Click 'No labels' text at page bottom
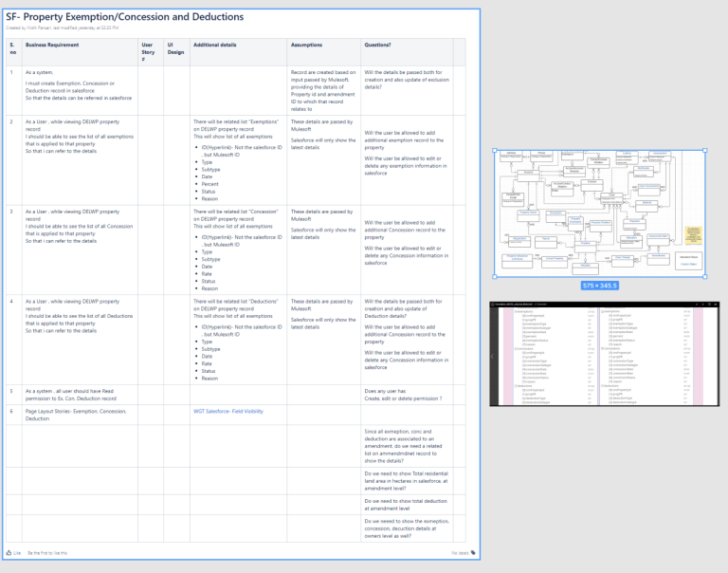Image resolution: width=728 pixels, height=573 pixels. (x=460, y=553)
